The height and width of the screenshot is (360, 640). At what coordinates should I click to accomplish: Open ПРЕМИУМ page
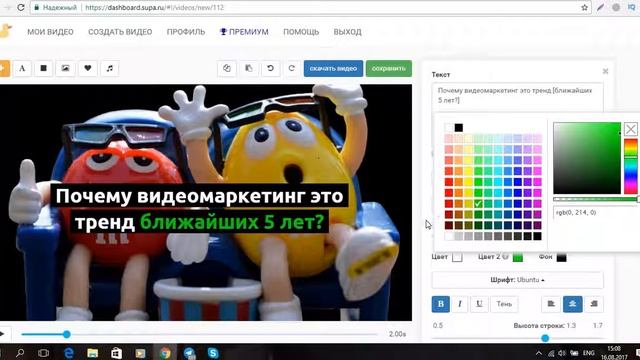tap(244, 32)
